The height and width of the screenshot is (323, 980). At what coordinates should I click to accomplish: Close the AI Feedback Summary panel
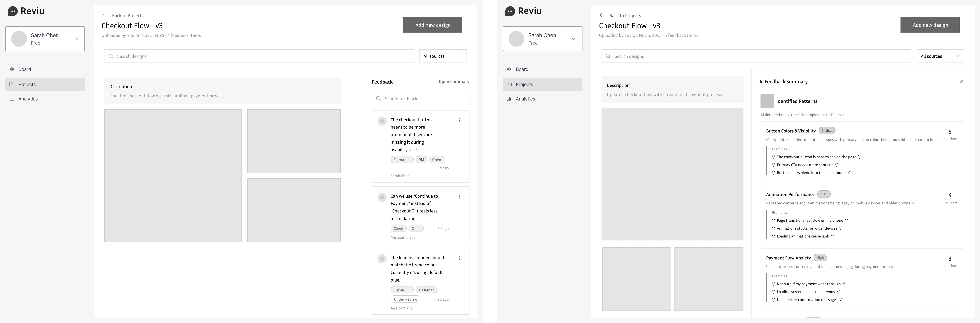[x=961, y=82]
